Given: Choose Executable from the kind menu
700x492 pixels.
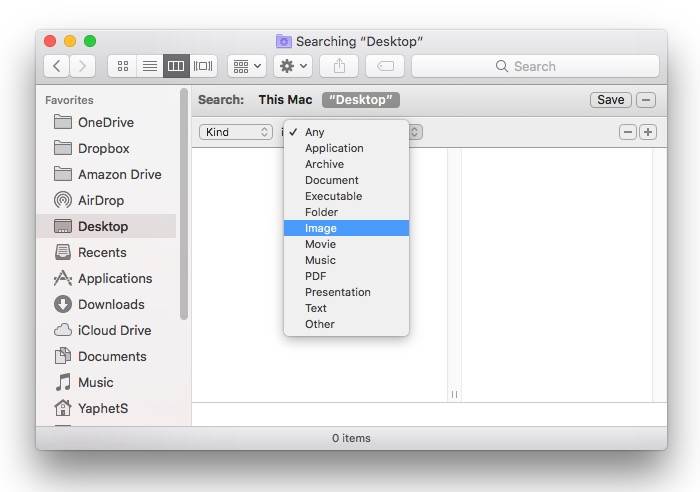Looking at the screenshot, I should pos(346,196).
